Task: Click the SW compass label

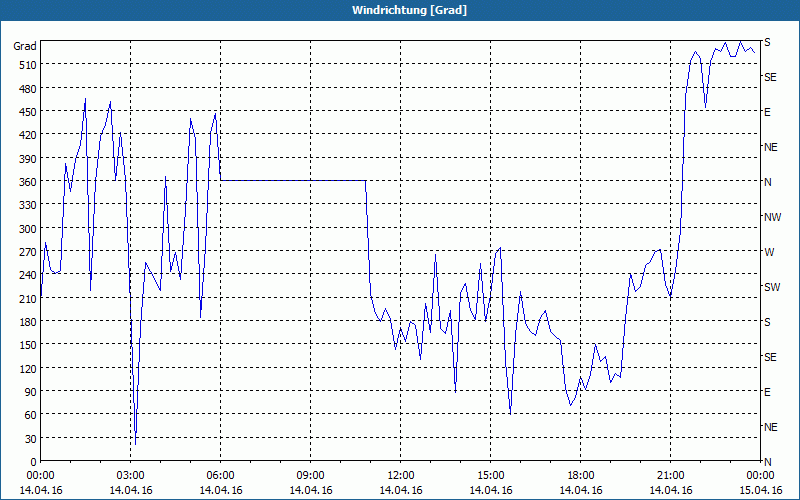Action: [x=772, y=287]
